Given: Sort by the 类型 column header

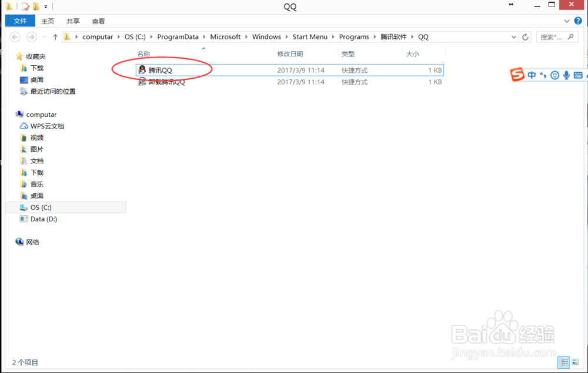Looking at the screenshot, I should (x=348, y=54).
